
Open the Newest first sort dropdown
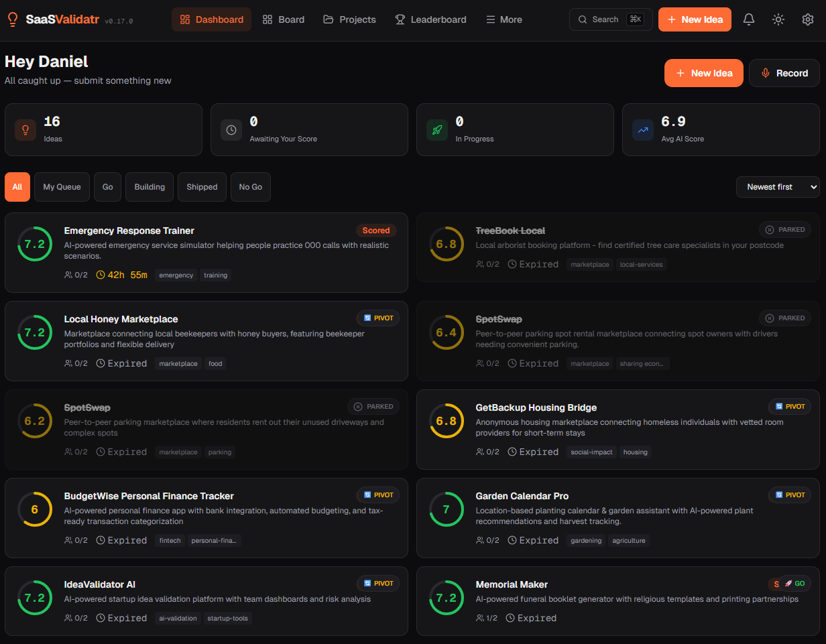pyautogui.click(x=778, y=187)
